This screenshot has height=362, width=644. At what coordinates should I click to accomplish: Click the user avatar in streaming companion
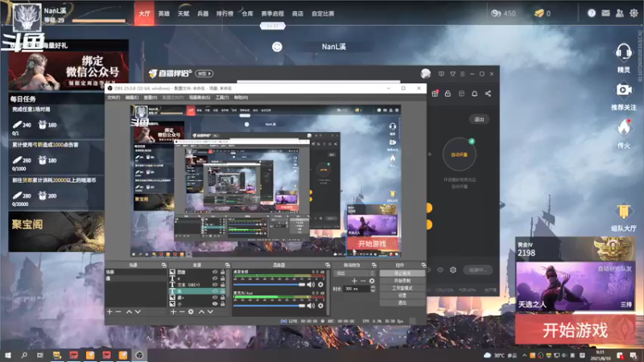(426, 74)
